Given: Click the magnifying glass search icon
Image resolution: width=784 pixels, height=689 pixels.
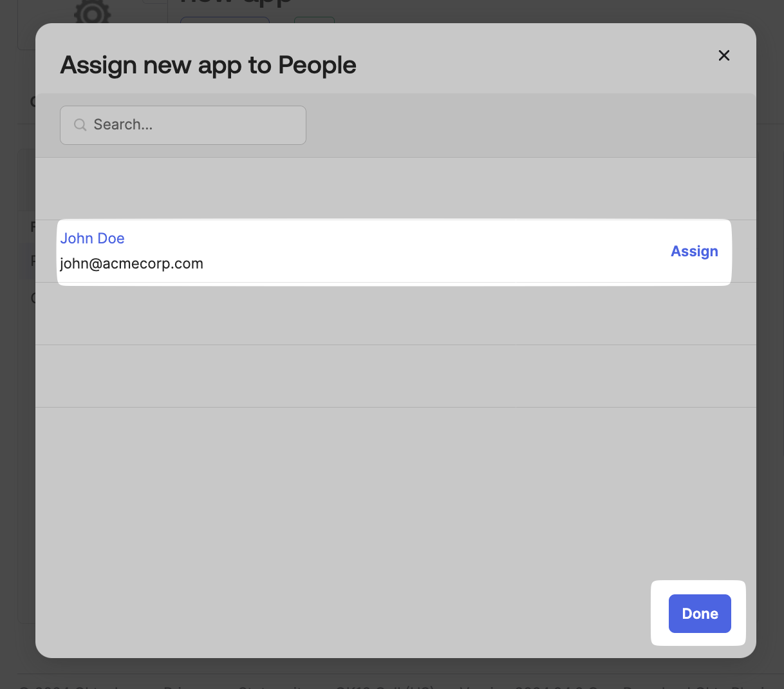Looking at the screenshot, I should pos(80,125).
